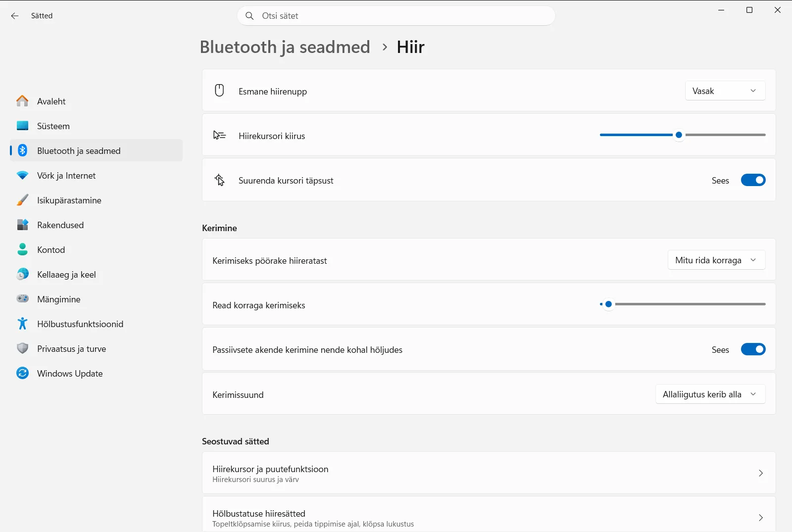792x532 pixels.
Task: Click the Otsi sätet search field
Action: pyautogui.click(x=396, y=16)
